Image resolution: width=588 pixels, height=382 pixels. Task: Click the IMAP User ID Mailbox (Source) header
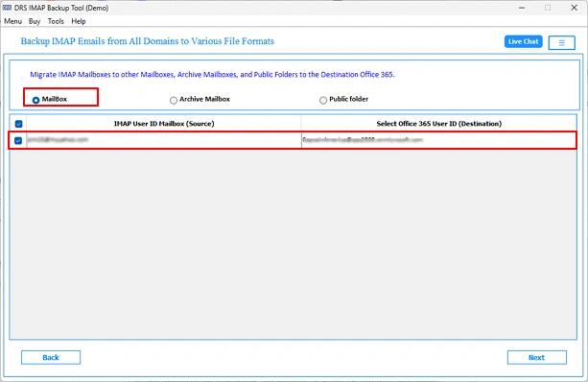click(164, 124)
